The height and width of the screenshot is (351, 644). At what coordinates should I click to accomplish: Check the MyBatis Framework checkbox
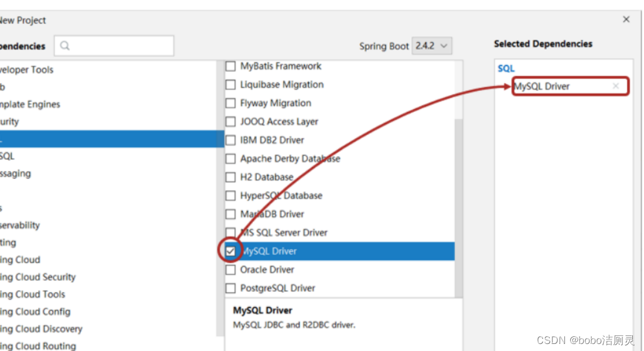pyautogui.click(x=230, y=66)
